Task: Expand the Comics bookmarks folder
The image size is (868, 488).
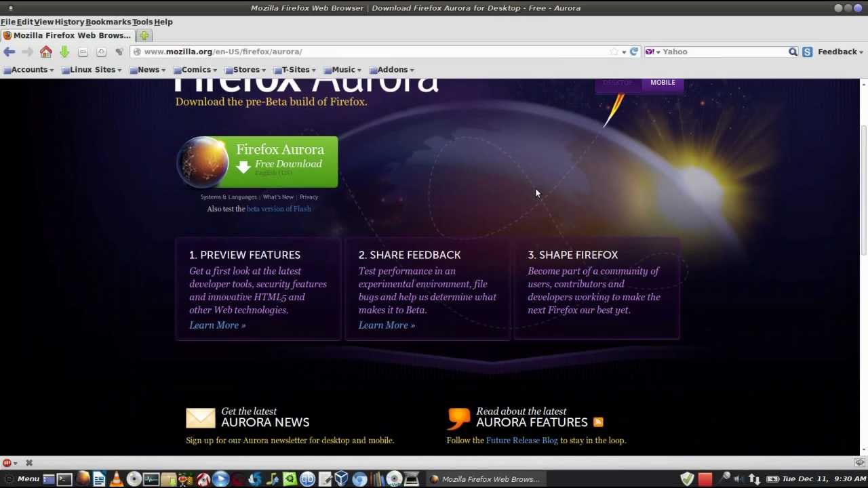Action: pyautogui.click(x=195, y=70)
